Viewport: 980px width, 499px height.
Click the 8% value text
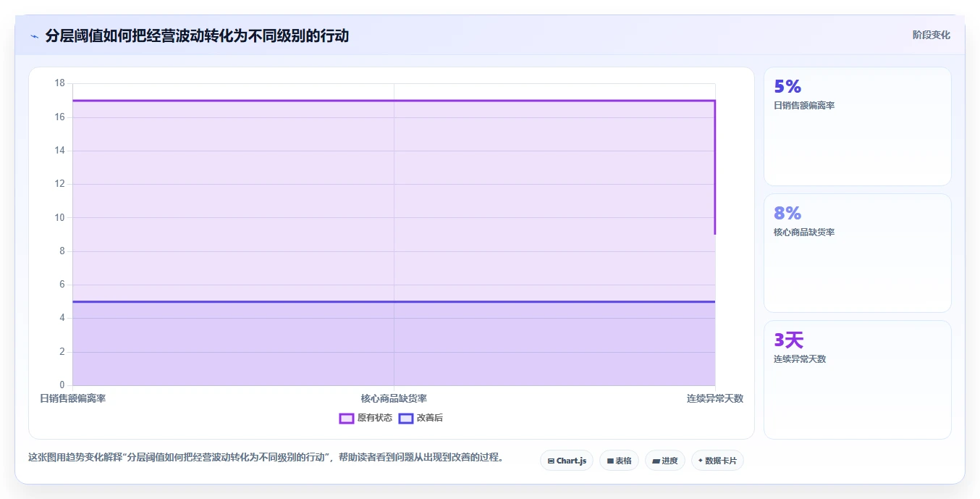click(787, 214)
